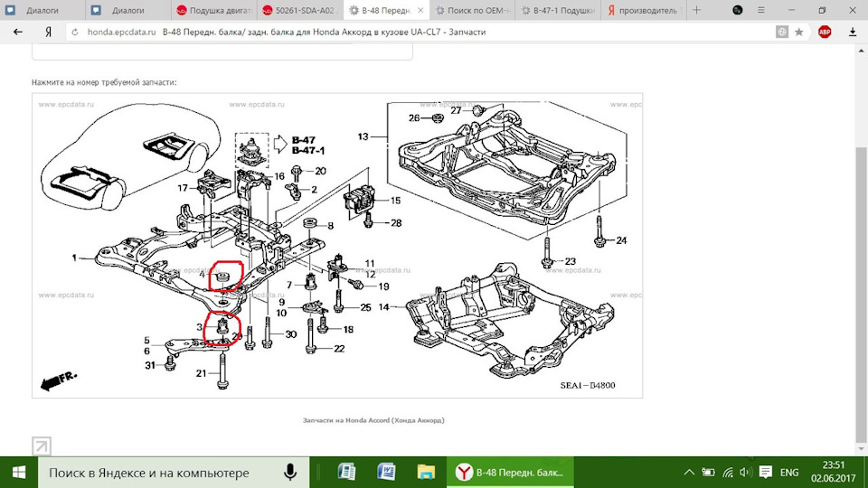Image resolution: width=868 pixels, height=488 pixels.
Task: Open the Adblock Plus extension icon
Action: tap(825, 33)
